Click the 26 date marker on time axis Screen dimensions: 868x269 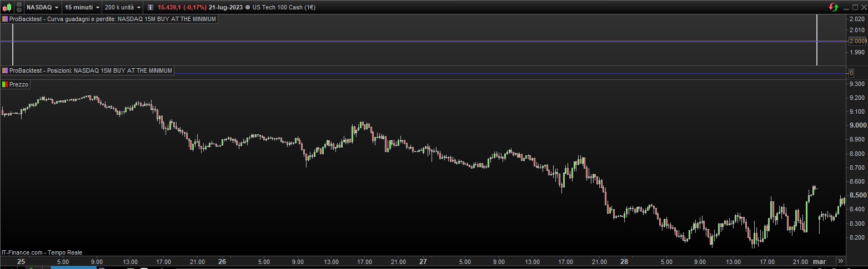pyautogui.click(x=222, y=261)
